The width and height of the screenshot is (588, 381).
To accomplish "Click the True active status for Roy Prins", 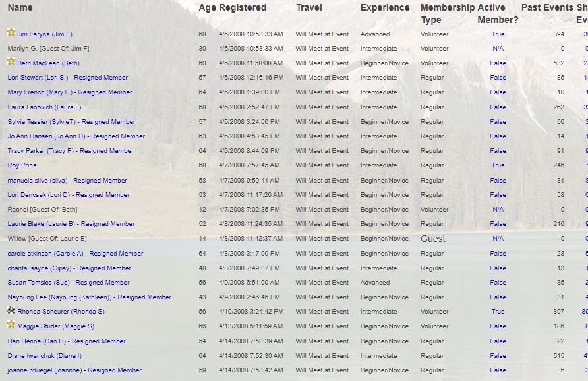I will pyautogui.click(x=498, y=165).
